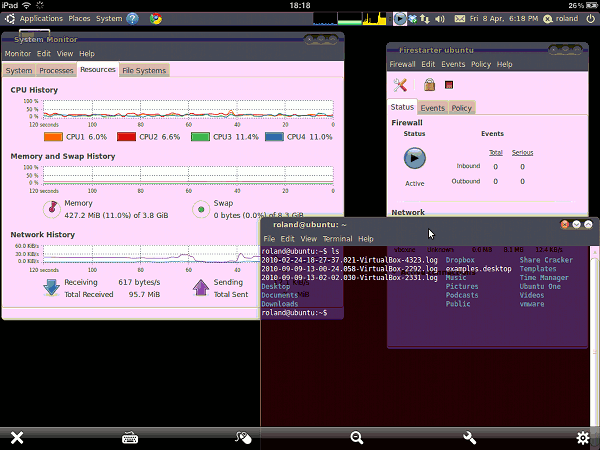Click the date and time clock in panel

pyautogui.click(x=504, y=18)
